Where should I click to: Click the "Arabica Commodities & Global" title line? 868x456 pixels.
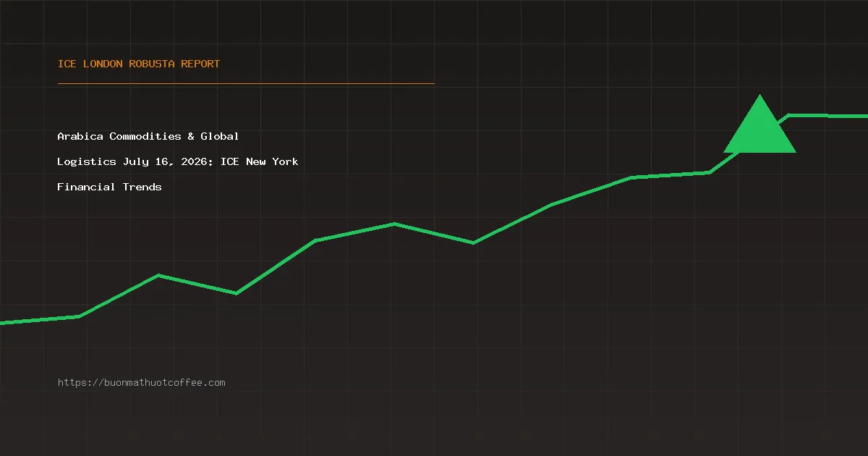(148, 136)
